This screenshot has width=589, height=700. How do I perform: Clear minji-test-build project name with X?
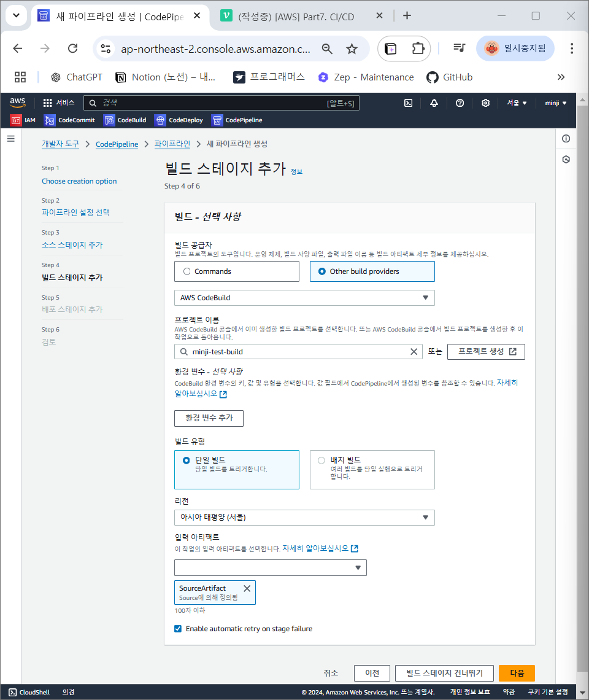click(x=414, y=352)
